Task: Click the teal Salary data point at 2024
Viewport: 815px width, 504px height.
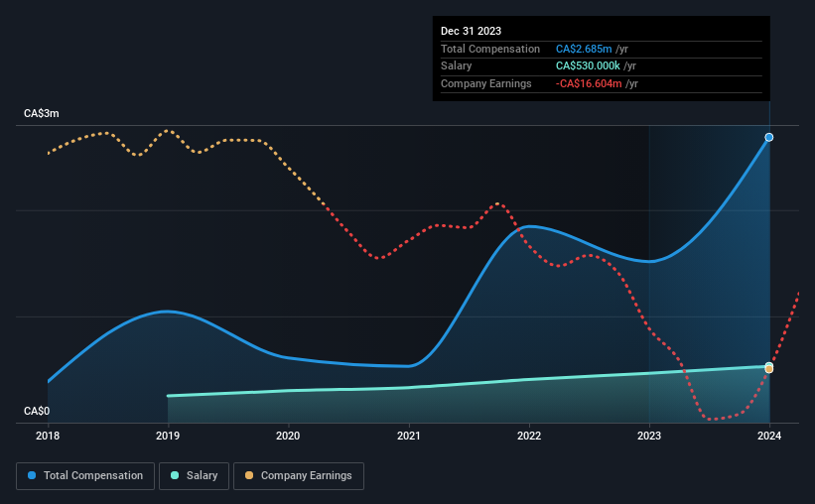Action: (x=769, y=365)
